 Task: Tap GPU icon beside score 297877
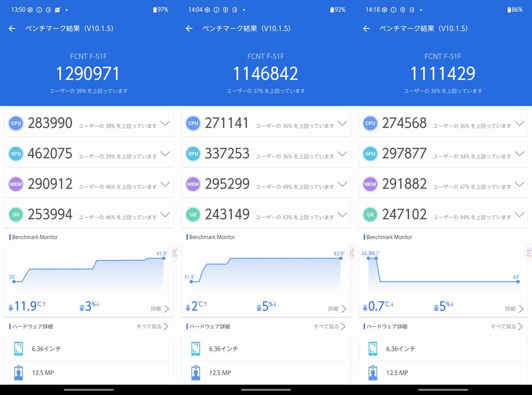pyautogui.click(x=370, y=153)
